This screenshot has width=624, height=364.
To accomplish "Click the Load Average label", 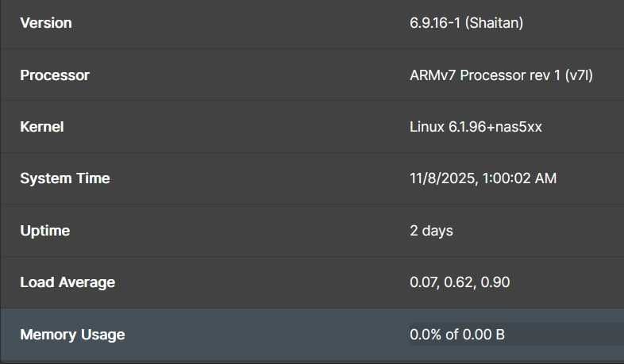I will click(67, 282).
